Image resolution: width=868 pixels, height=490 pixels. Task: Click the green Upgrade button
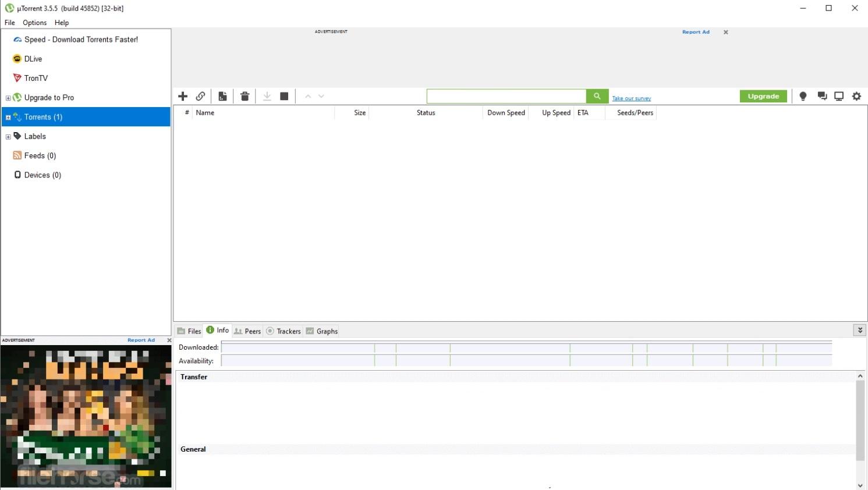[x=763, y=96]
